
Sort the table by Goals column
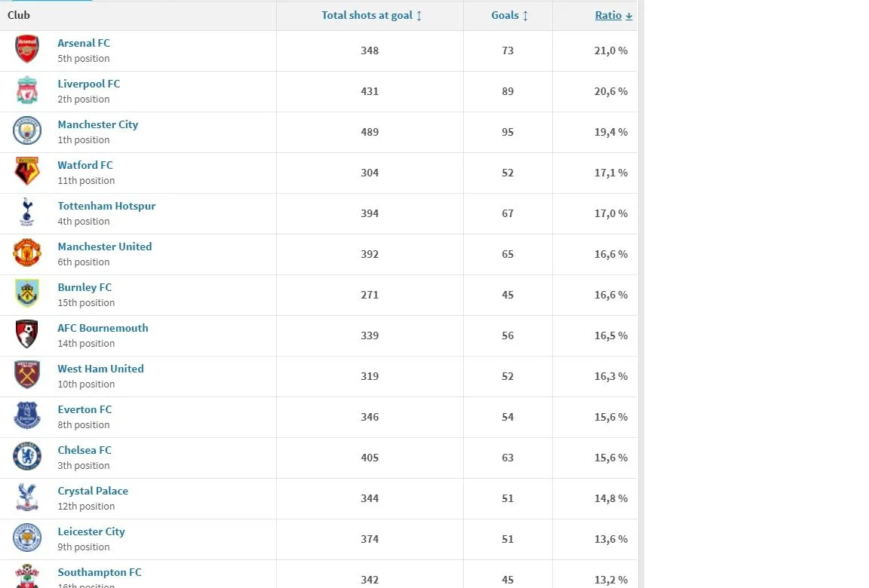click(x=510, y=15)
